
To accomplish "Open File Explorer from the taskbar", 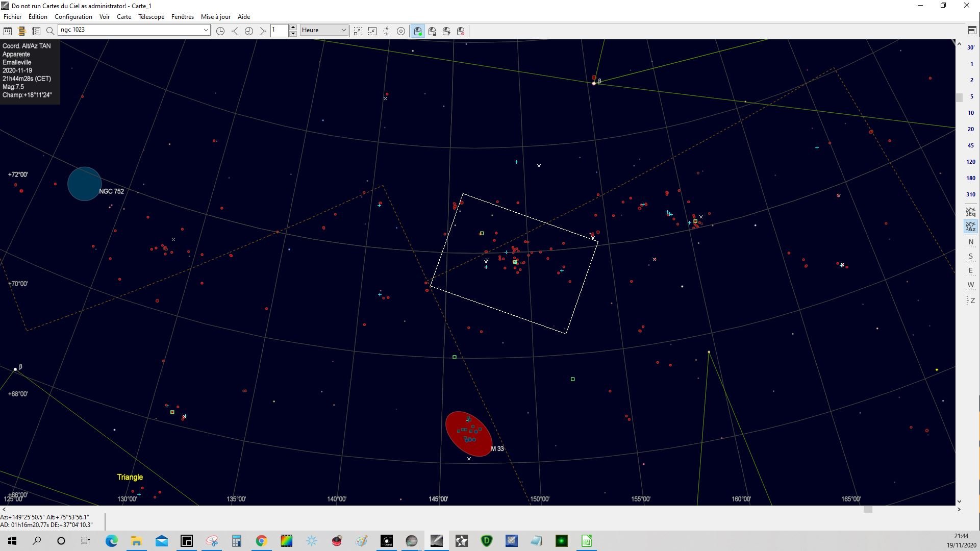I will [x=136, y=541].
